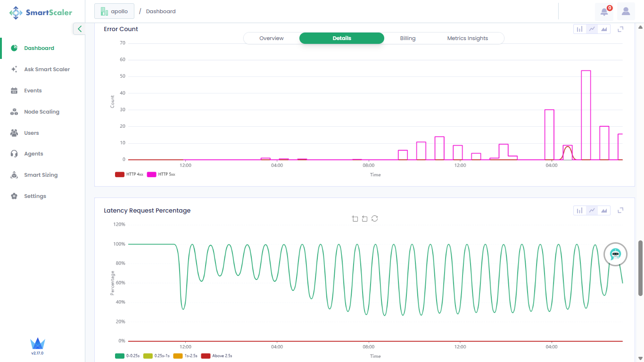
Task: Collapse the left sidebar with chevron
Action: point(79,29)
